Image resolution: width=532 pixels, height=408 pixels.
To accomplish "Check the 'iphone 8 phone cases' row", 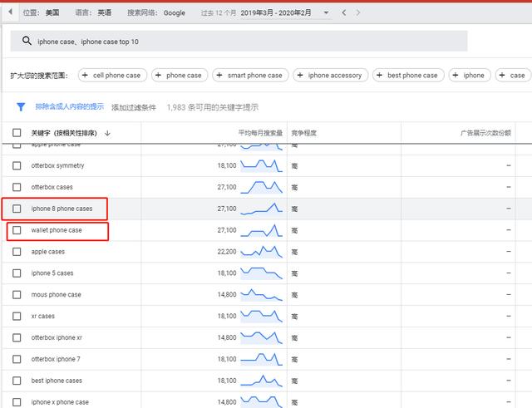I will coord(17,209).
